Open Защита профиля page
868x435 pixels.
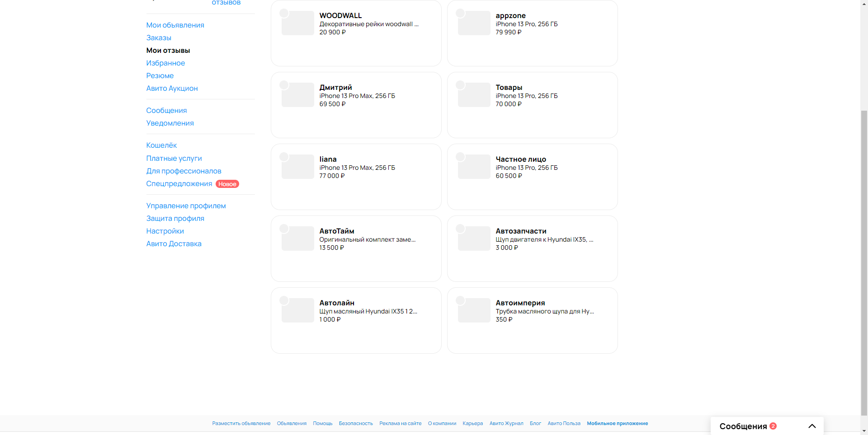tap(175, 218)
